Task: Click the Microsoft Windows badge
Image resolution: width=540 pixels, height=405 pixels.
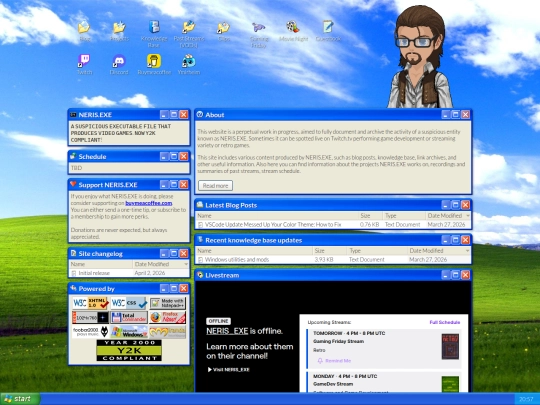Action: tap(129, 332)
